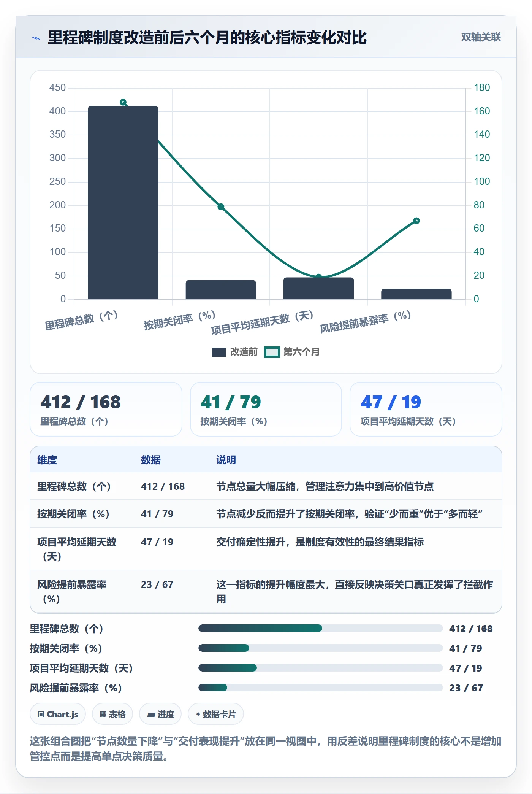Toggle the 改造前 legend item
This screenshot has height=794, width=532.
pos(234,352)
